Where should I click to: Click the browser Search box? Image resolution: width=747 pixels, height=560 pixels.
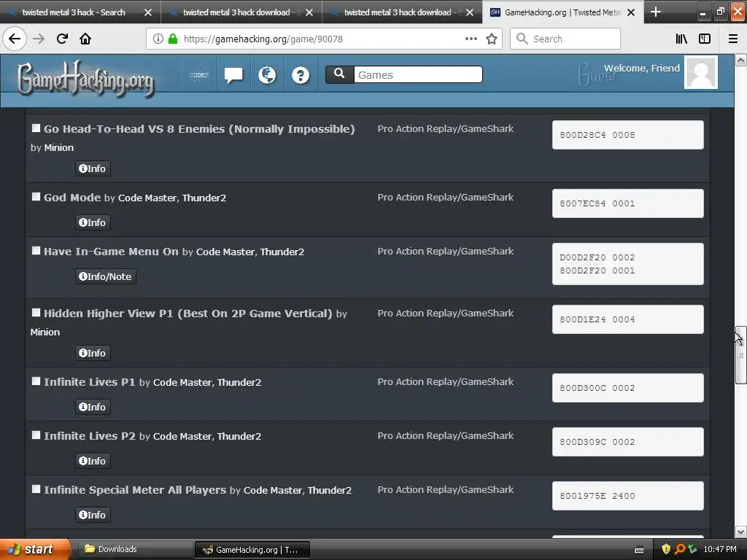(565, 39)
